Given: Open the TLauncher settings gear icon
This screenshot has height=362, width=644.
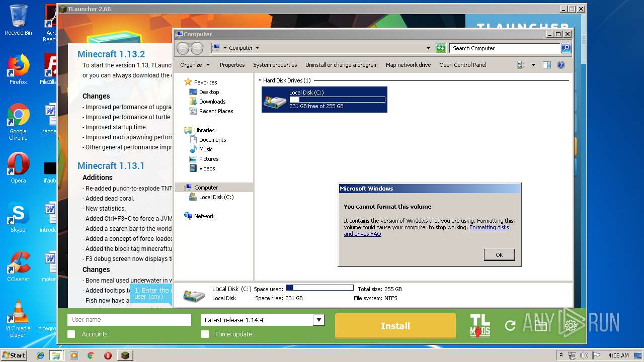Looking at the screenshot, I should tap(571, 326).
